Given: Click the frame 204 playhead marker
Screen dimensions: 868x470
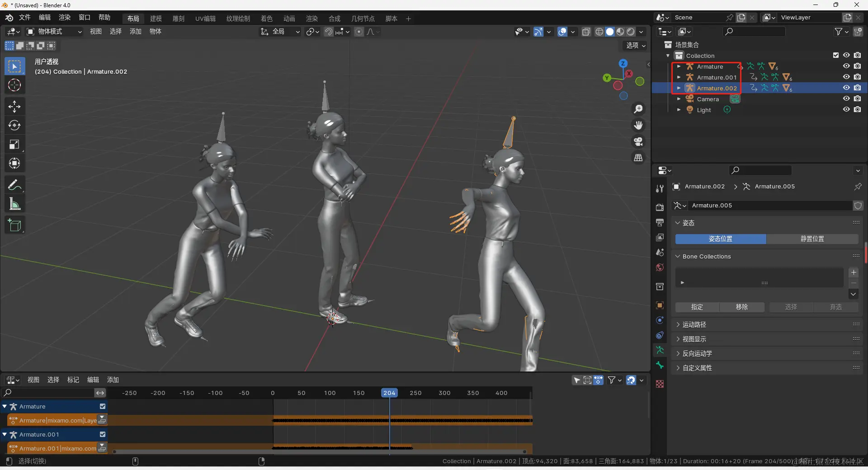Looking at the screenshot, I should (x=389, y=393).
